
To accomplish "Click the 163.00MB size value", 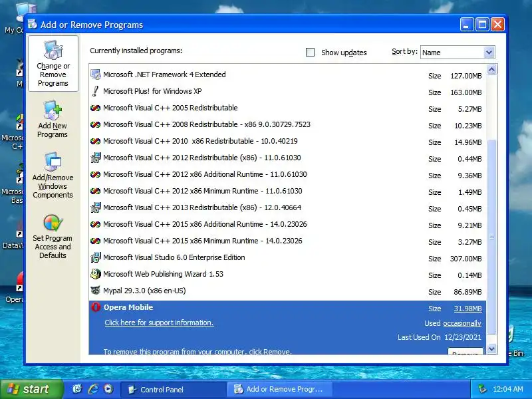I will click(466, 92).
